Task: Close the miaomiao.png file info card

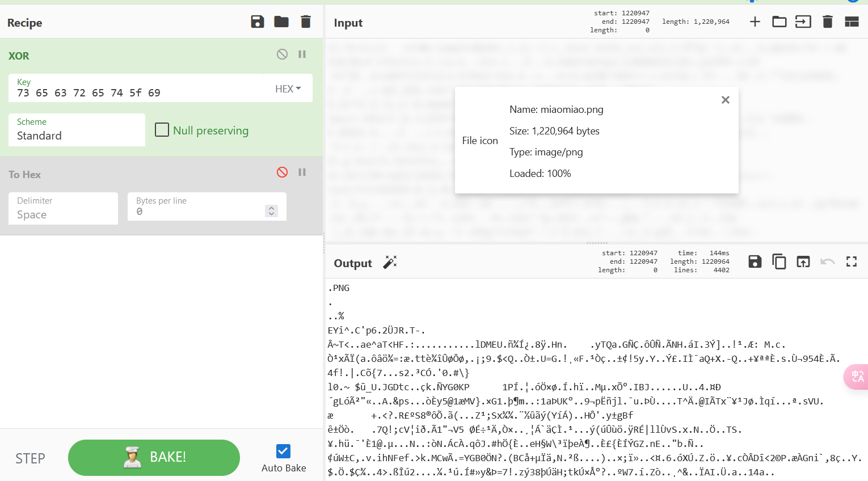Action: click(x=725, y=100)
